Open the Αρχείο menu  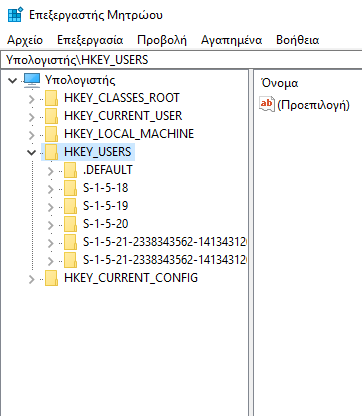(25, 40)
